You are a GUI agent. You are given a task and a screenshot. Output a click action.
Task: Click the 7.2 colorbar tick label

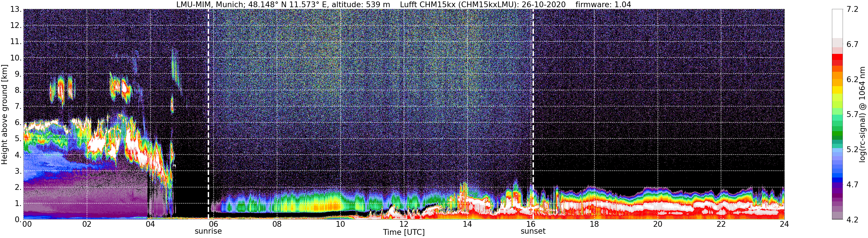pyautogui.click(x=852, y=9)
